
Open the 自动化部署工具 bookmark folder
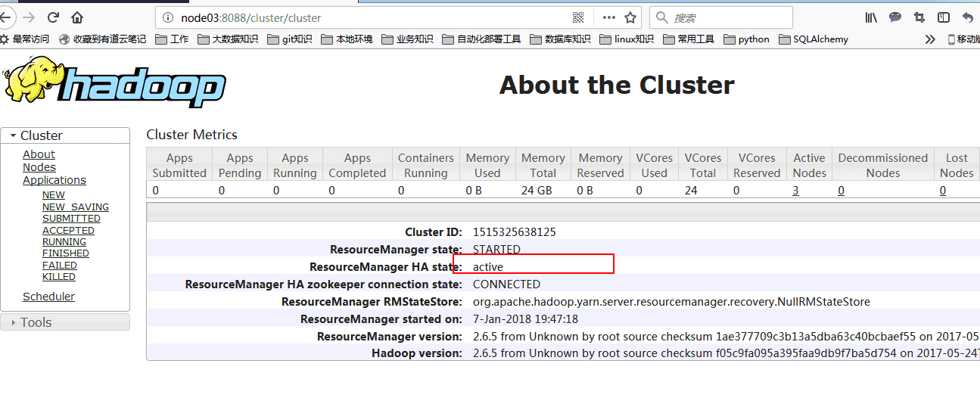(481, 39)
